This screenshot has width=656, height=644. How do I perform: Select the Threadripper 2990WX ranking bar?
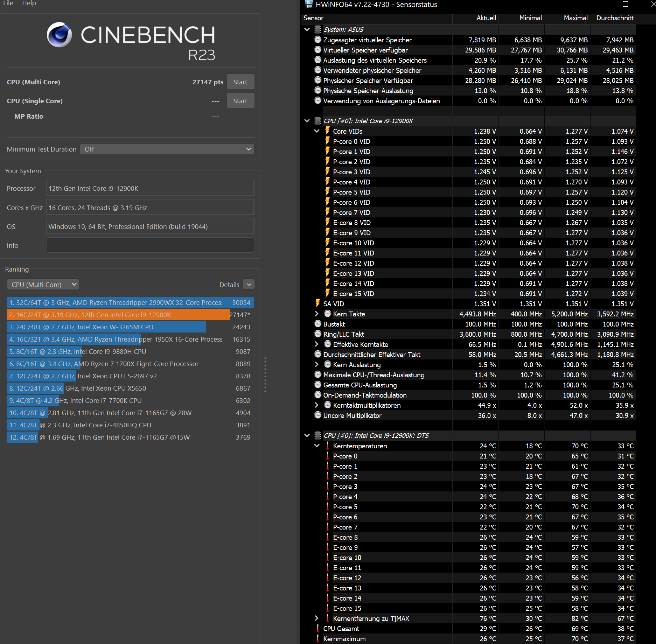[x=130, y=302]
